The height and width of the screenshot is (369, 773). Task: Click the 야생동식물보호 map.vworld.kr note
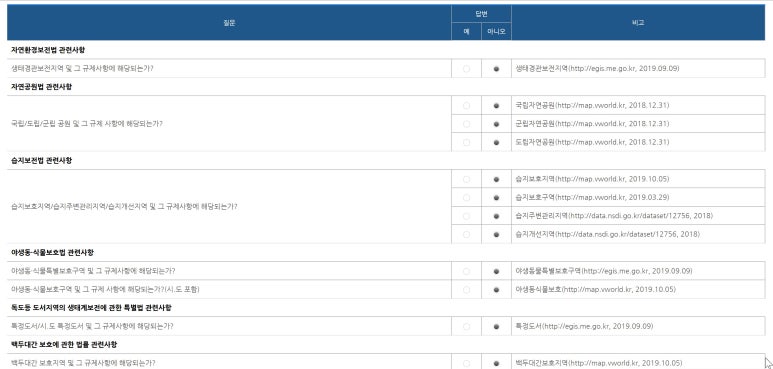pos(596,290)
